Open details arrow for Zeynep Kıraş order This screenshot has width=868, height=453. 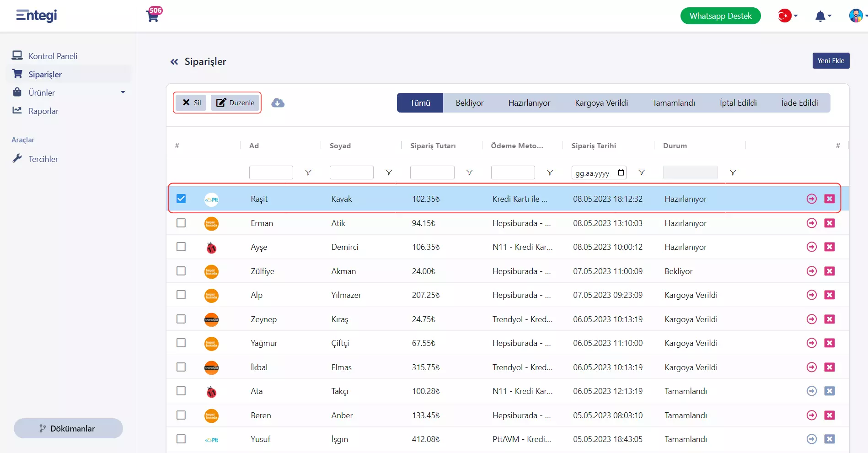[812, 319]
